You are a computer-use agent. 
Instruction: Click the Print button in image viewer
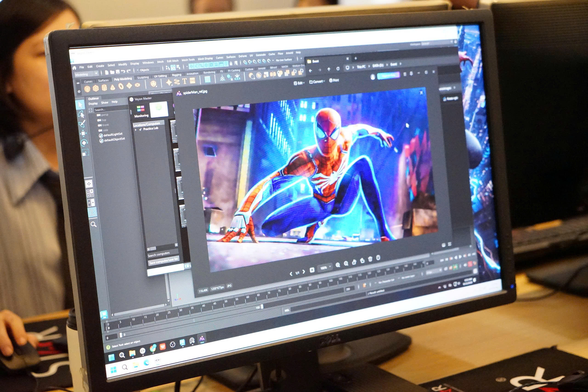pyautogui.click(x=334, y=80)
